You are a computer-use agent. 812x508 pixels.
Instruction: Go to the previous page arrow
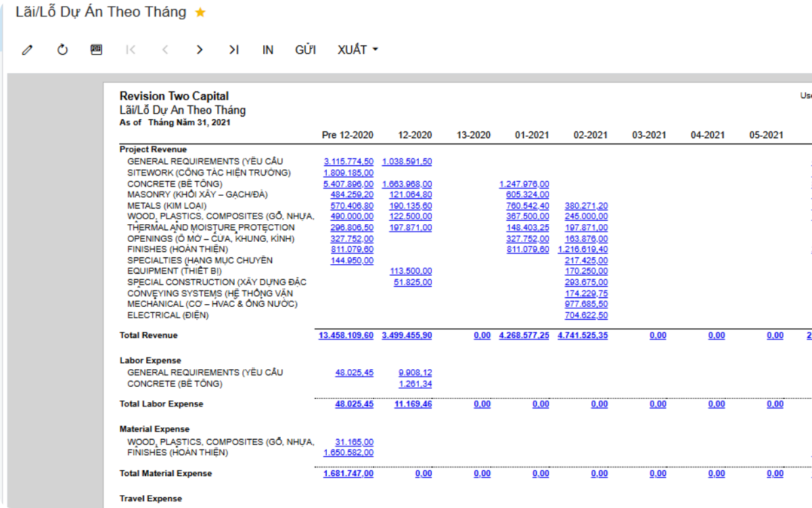pyautogui.click(x=165, y=49)
